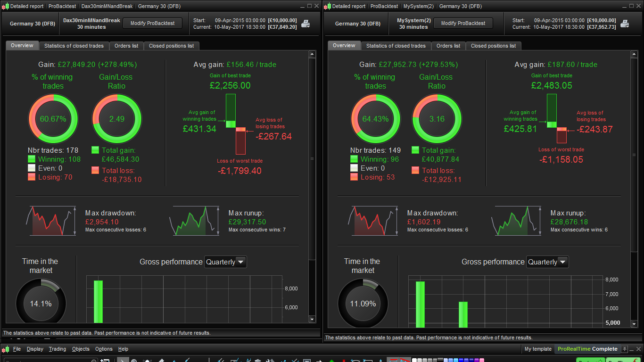The height and width of the screenshot is (362, 644).
Task: Open Orders list tab in Dax30minMNandBreak report
Action: point(126,46)
